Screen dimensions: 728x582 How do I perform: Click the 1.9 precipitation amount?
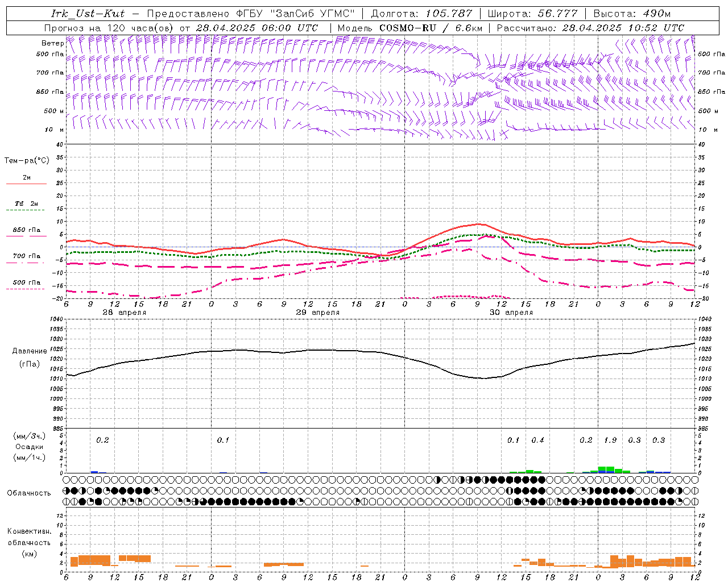point(610,440)
